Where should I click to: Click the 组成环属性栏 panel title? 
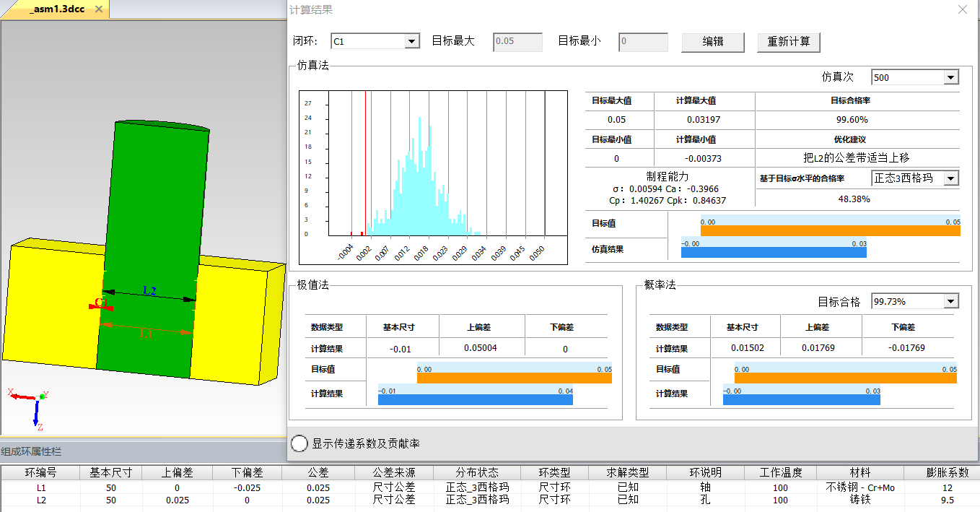tap(31, 451)
